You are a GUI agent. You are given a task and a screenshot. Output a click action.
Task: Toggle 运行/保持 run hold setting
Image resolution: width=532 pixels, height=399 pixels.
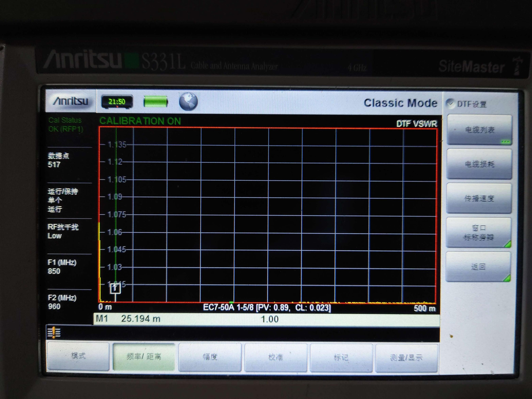pyautogui.click(x=63, y=200)
